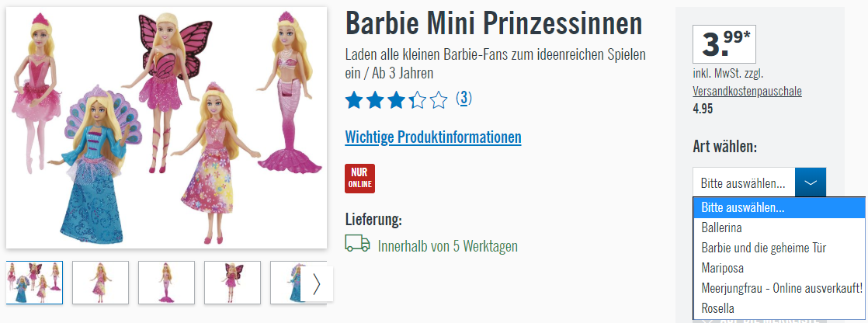868x323 pixels.
Task: Select the butterfly-wing Mariposa thumbnail
Action: [x=232, y=283]
